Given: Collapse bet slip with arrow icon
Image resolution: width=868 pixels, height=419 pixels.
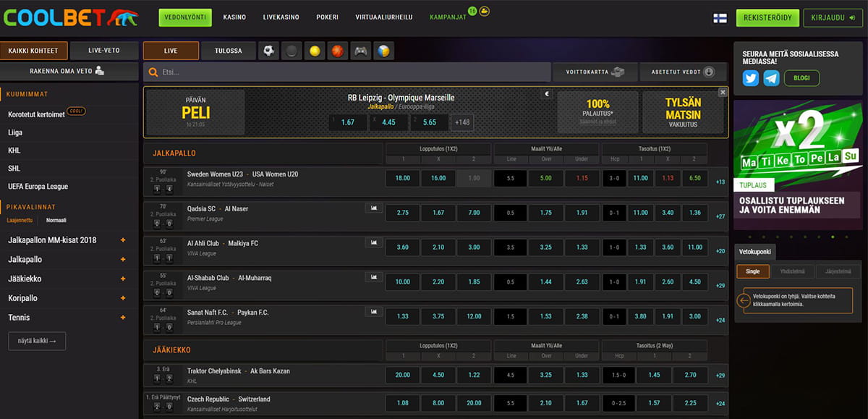Looking at the screenshot, I should coord(744,300).
